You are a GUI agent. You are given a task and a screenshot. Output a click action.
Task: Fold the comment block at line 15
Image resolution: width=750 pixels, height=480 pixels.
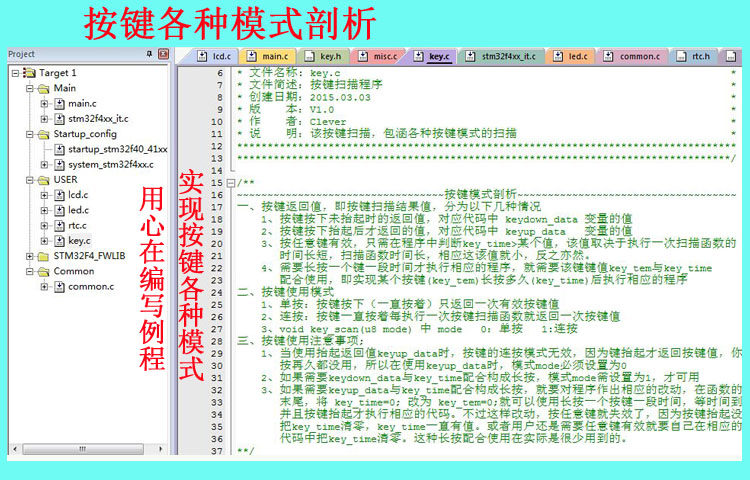pyautogui.click(x=231, y=183)
